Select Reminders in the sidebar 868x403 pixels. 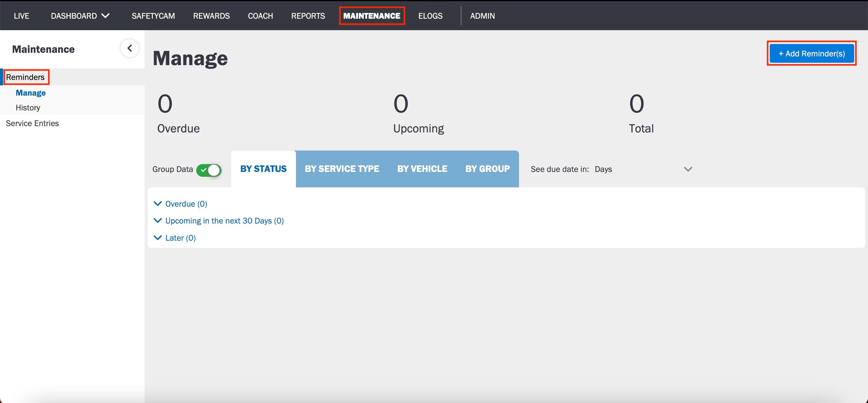pyautogui.click(x=25, y=77)
